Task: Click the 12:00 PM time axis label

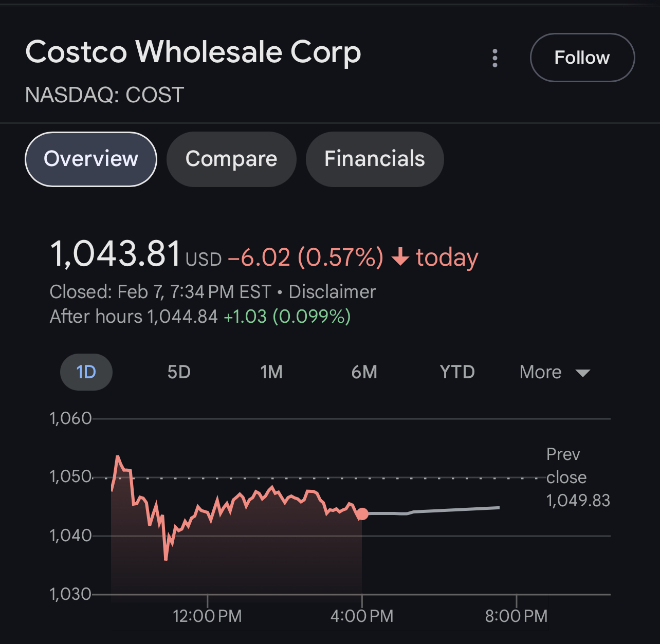Action: point(207,616)
